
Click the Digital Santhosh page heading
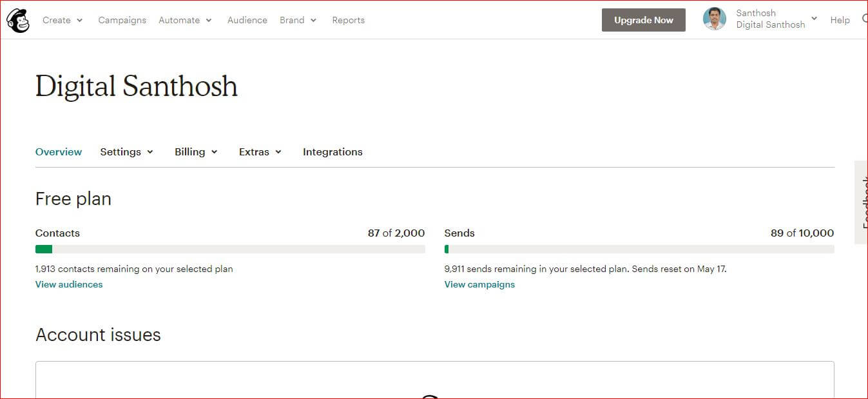tap(137, 86)
